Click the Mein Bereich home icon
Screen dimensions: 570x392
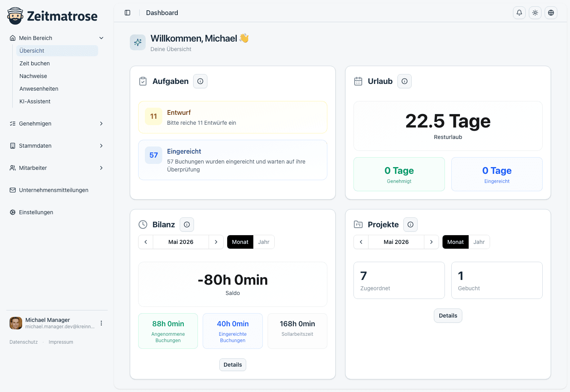click(13, 38)
